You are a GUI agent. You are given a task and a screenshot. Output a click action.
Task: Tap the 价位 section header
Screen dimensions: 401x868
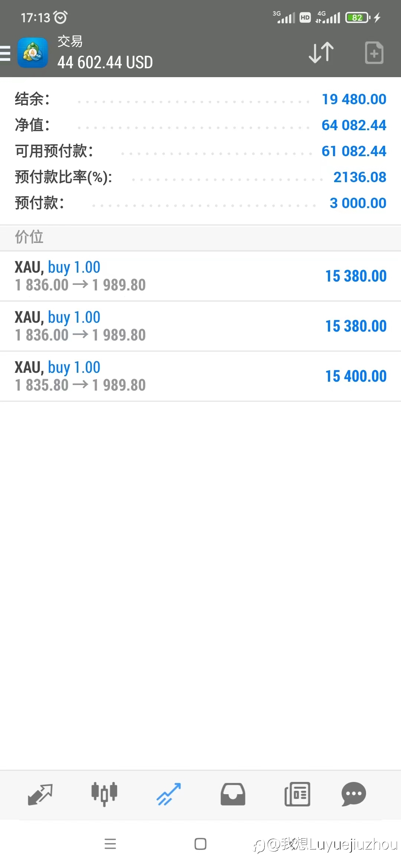coord(200,237)
